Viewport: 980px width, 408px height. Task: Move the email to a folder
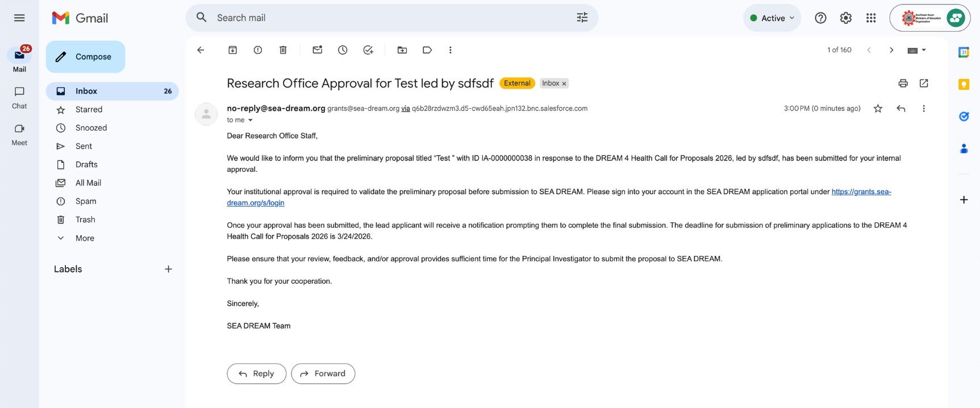402,49
